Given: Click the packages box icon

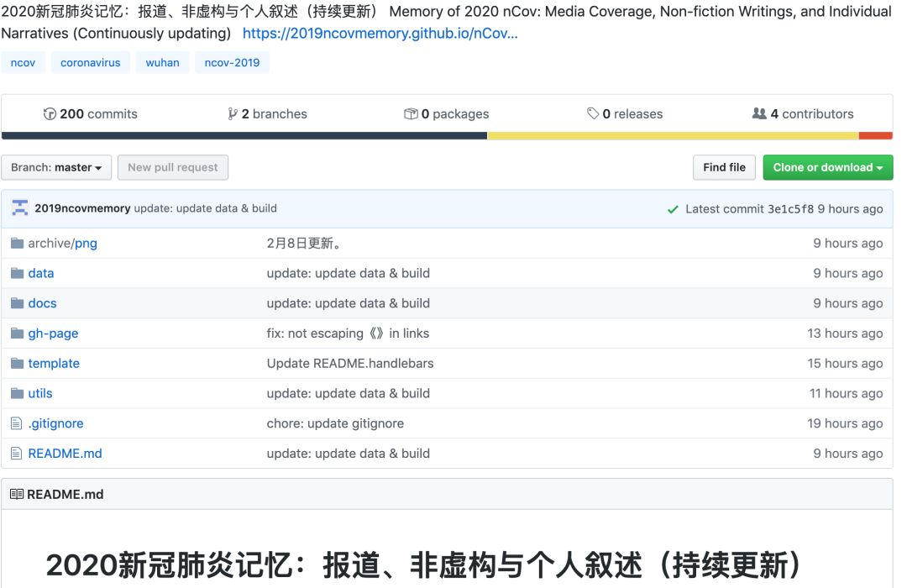Looking at the screenshot, I should [x=411, y=114].
